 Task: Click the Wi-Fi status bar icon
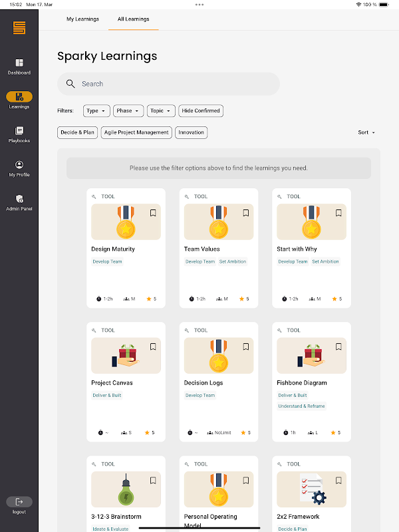click(358, 5)
